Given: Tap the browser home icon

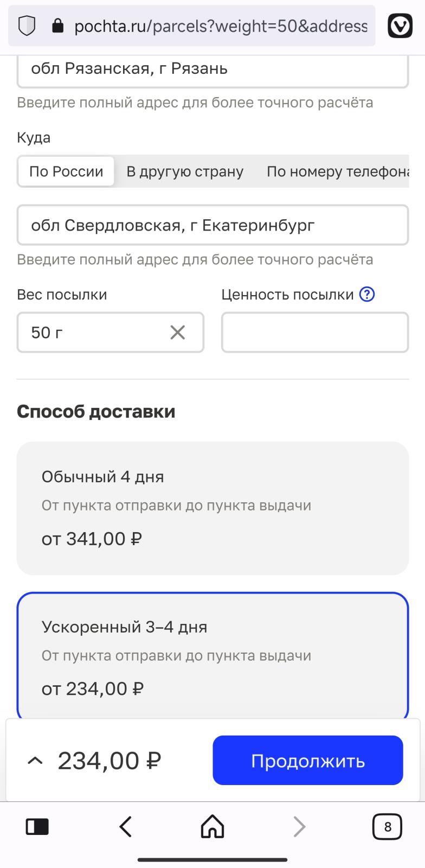Looking at the screenshot, I should (x=212, y=827).
